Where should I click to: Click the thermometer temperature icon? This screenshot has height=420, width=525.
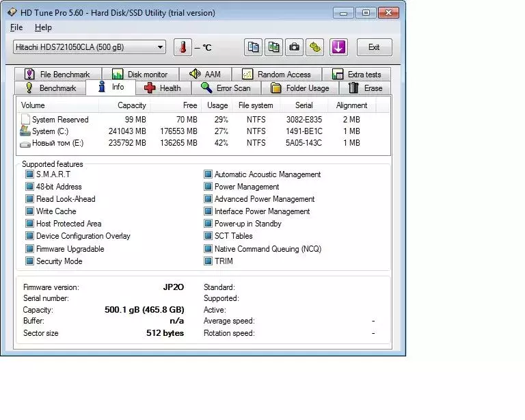tap(183, 47)
